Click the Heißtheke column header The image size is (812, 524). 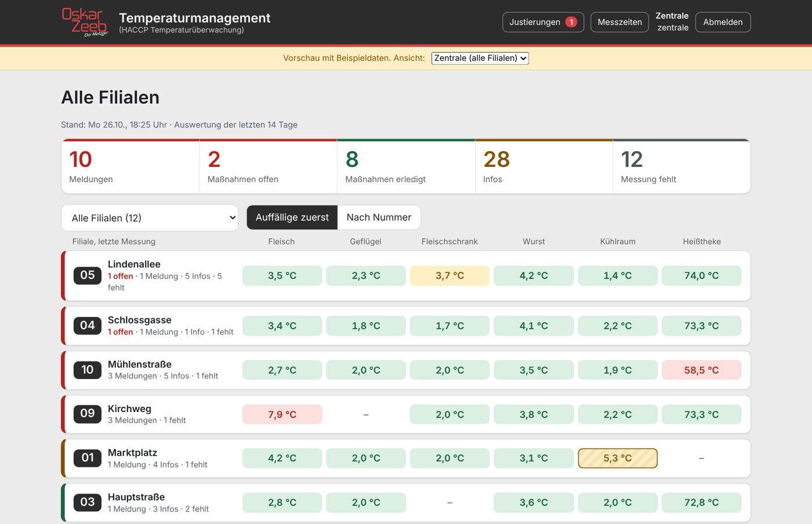[x=702, y=242]
